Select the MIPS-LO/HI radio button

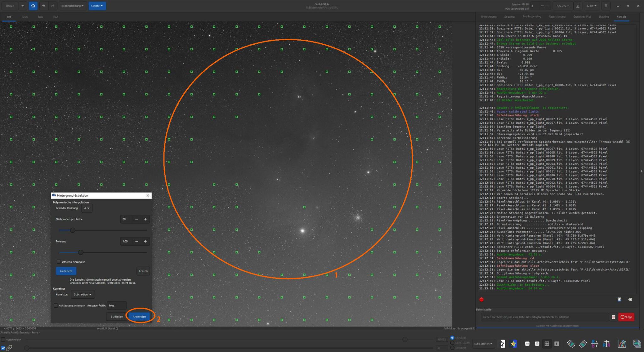click(452, 343)
